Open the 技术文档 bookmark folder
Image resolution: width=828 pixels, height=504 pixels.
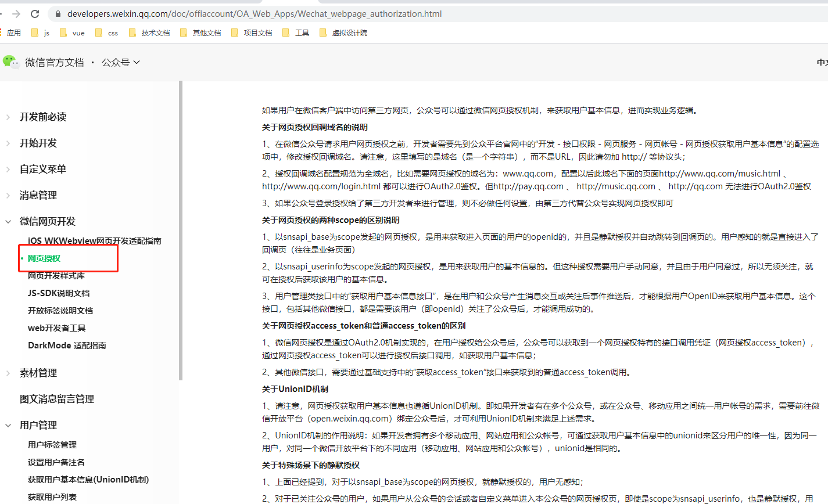tap(149, 33)
